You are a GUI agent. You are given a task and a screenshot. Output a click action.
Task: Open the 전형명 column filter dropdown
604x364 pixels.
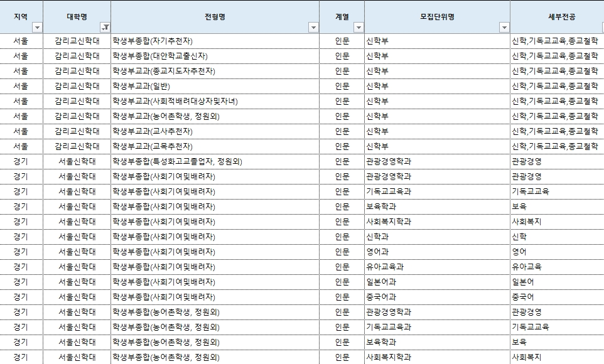[313, 28]
